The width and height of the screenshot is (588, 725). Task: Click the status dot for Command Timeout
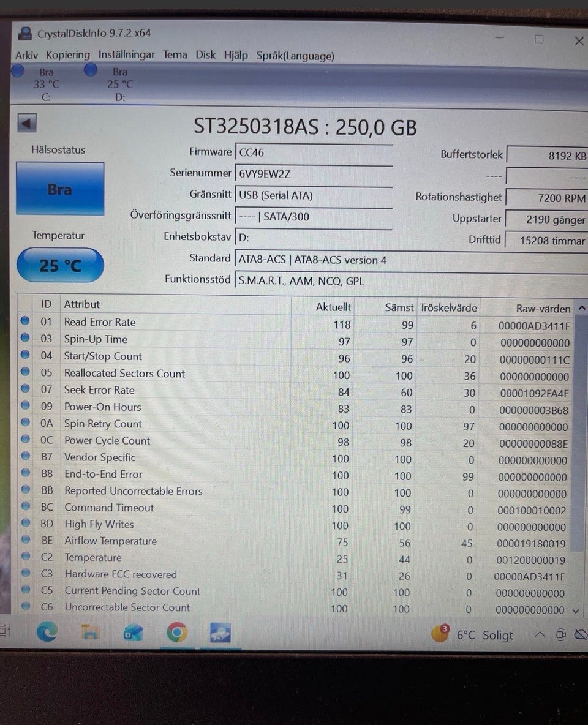click(26, 506)
